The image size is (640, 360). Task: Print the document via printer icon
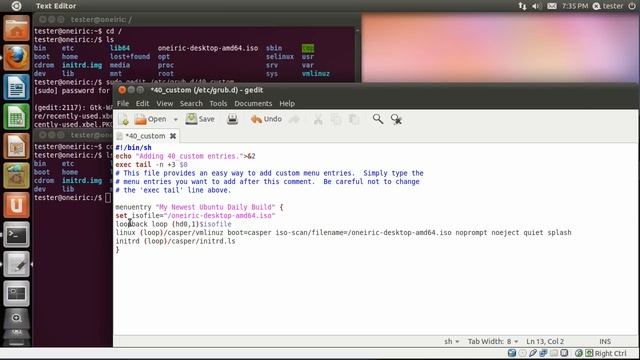(232, 119)
